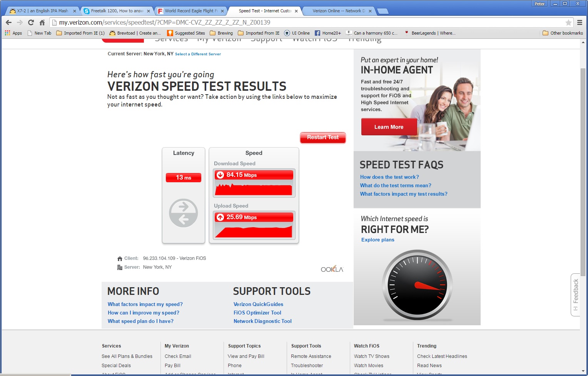This screenshot has width=588, height=376.
Task: Open the Can a harmony 650 bookmark
Action: point(372,33)
